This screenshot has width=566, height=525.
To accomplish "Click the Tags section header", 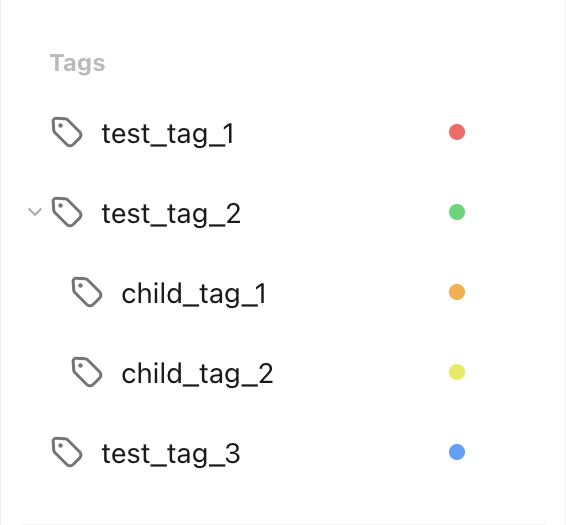I will pyautogui.click(x=77, y=64).
